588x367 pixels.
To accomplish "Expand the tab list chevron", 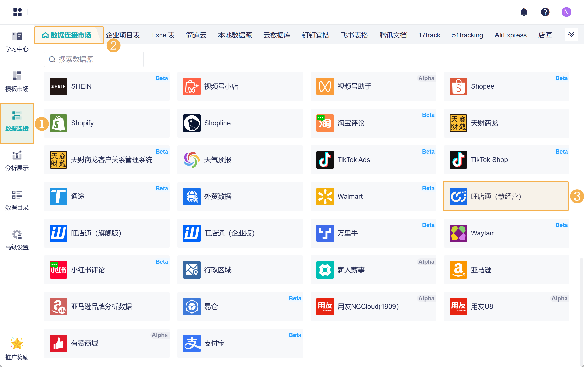I will [x=571, y=34].
